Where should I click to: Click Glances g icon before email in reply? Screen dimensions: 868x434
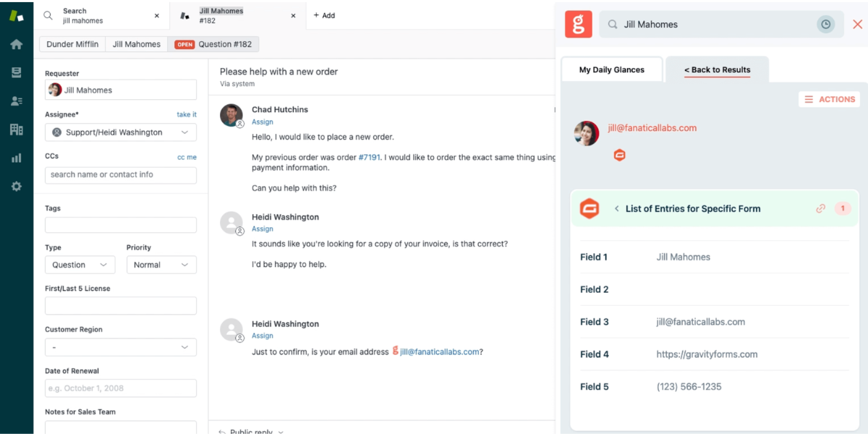coord(395,351)
